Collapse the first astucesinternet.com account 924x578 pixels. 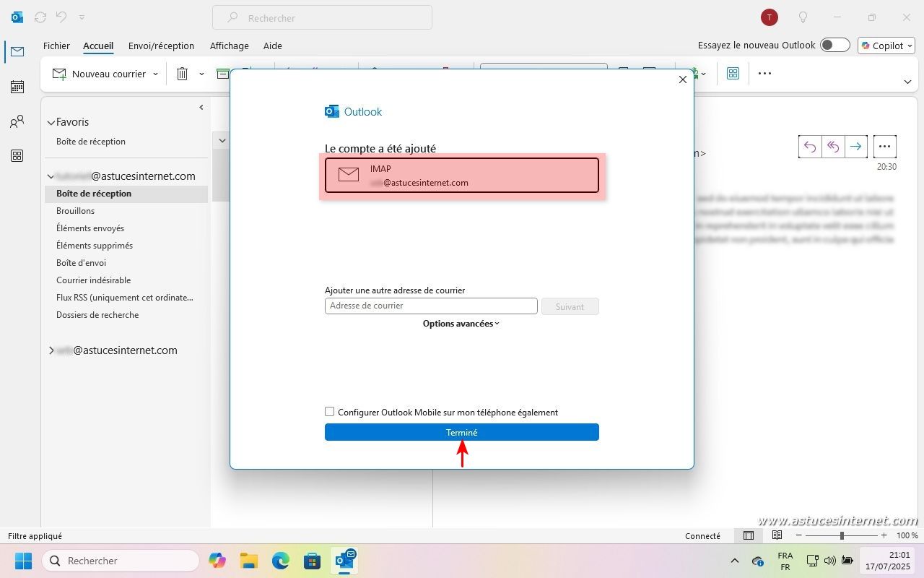[51, 176]
